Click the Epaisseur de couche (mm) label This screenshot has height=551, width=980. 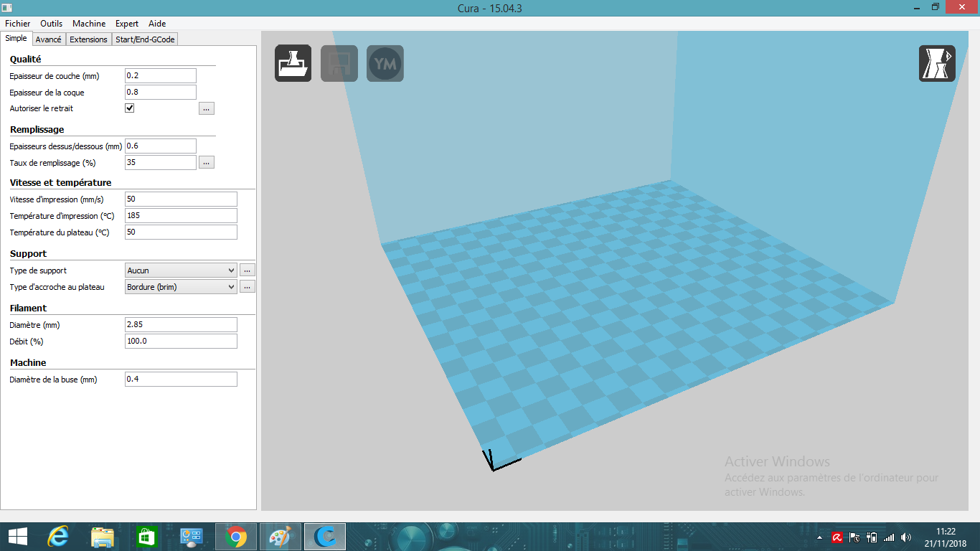click(55, 76)
